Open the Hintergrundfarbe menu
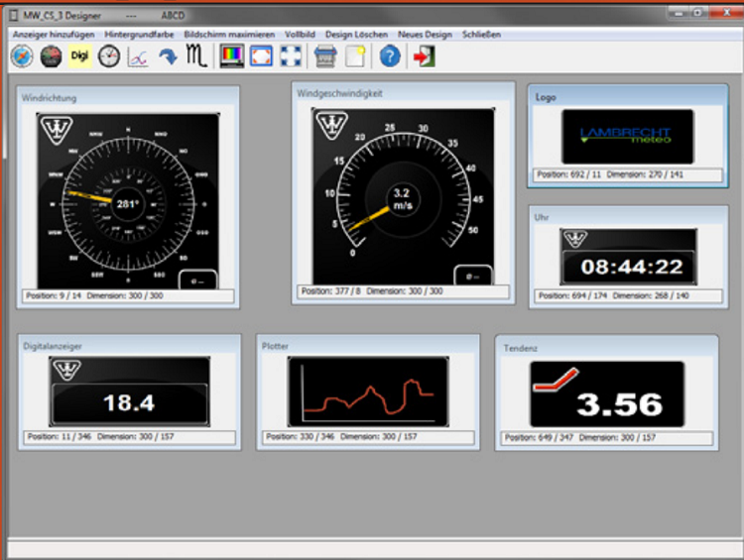The image size is (744, 560). [x=140, y=34]
